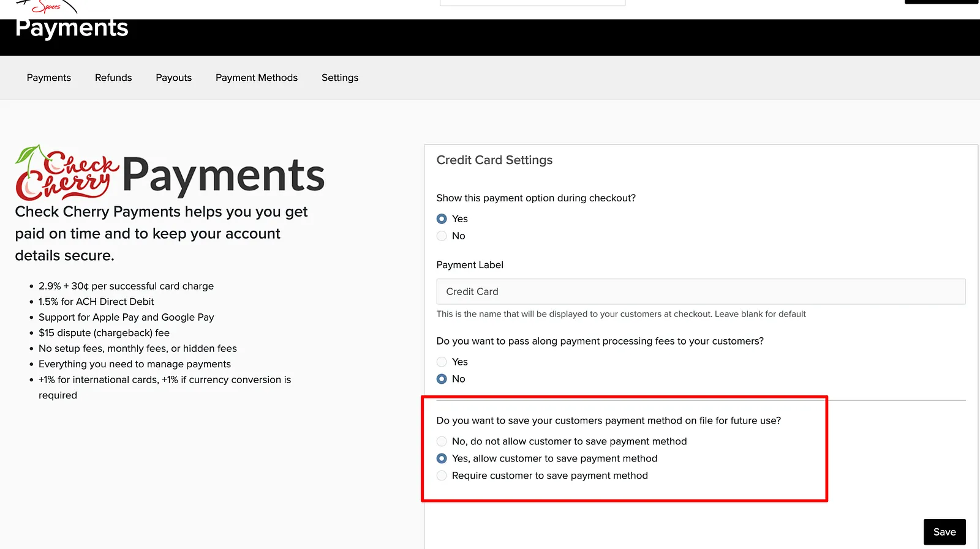
Task: Click '2.9% + 30¢ per successful card charge'
Action: pyautogui.click(x=126, y=286)
